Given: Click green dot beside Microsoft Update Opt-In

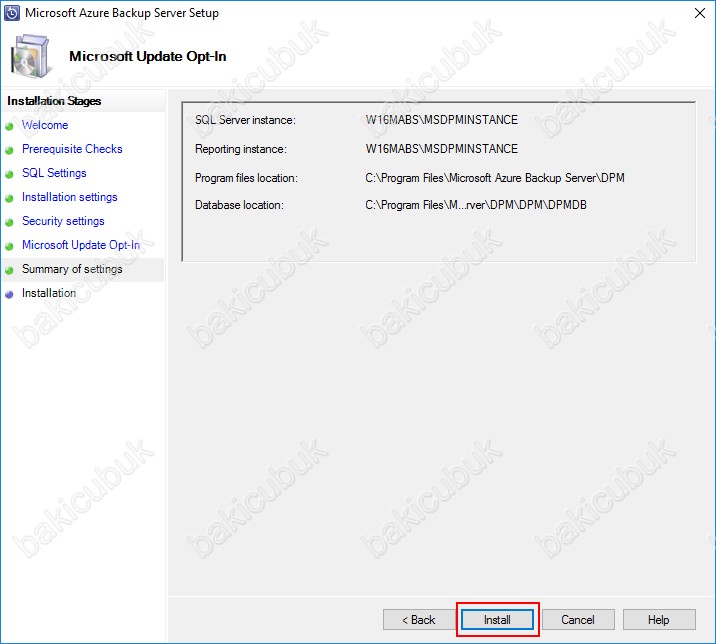Looking at the screenshot, I should 9,246.
